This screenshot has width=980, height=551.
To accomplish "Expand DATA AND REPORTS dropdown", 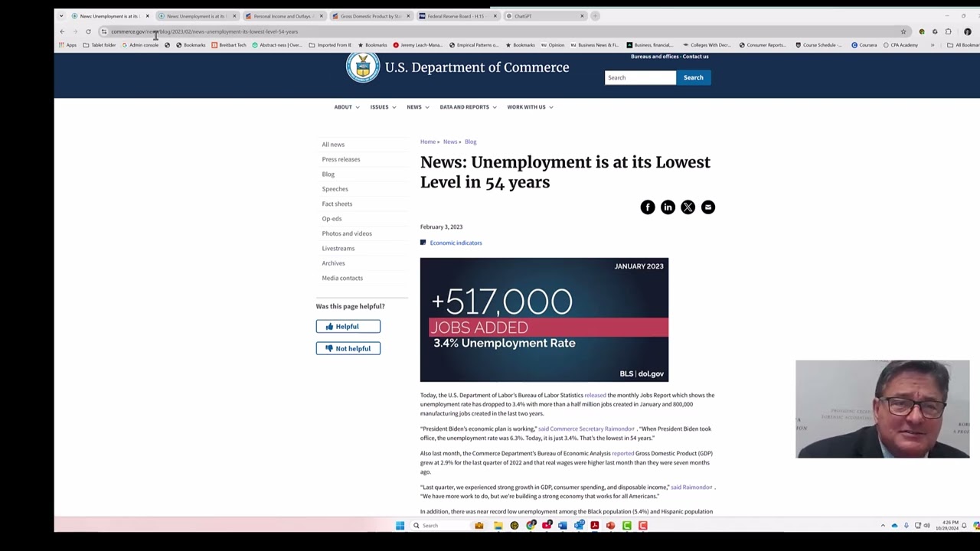I will [x=468, y=107].
